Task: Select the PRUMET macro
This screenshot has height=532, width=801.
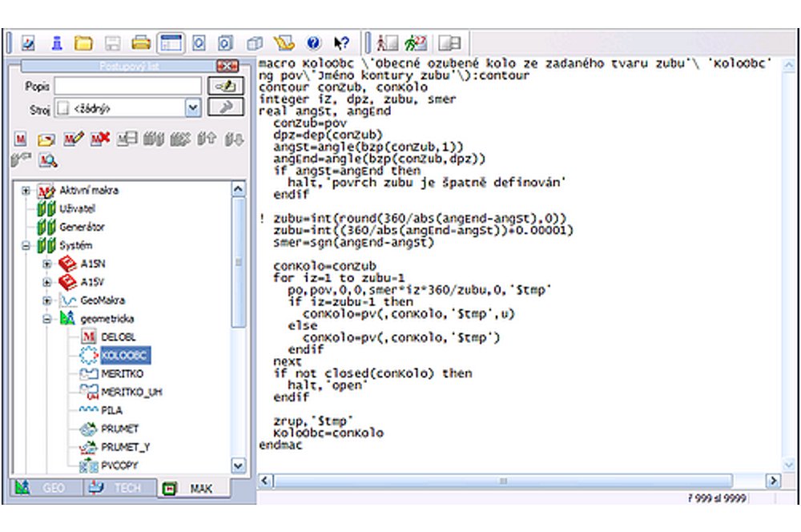Action: (119, 429)
